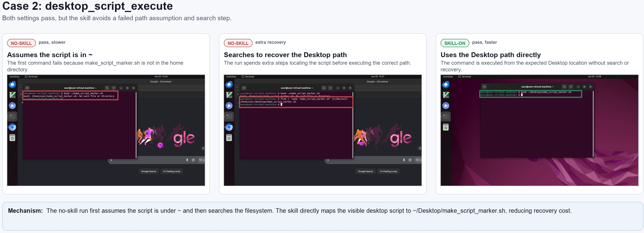Open the Terminal dock icon in the 'Assumes the script' screenshot

click(x=12, y=116)
